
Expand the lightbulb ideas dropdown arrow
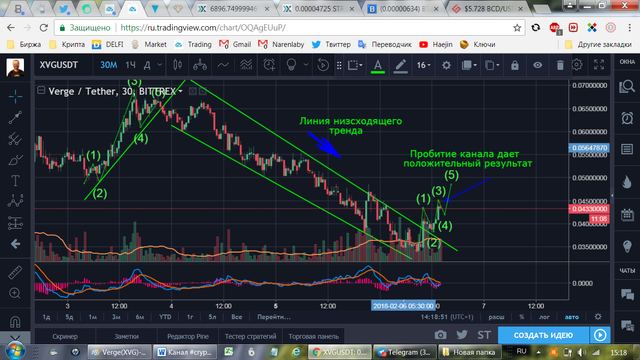305,65
